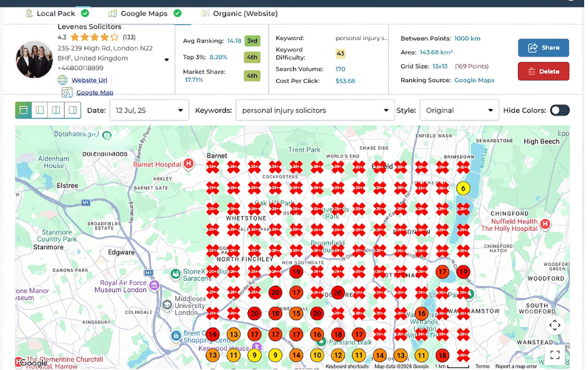The width and height of the screenshot is (588, 370).
Task: Select the single full-view layout icon
Action: point(23,110)
